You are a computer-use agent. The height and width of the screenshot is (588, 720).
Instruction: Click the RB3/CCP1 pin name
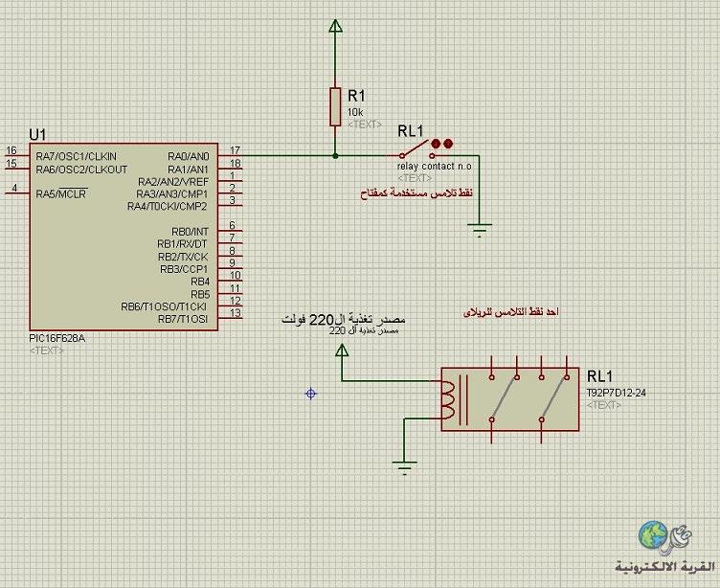click(x=184, y=269)
